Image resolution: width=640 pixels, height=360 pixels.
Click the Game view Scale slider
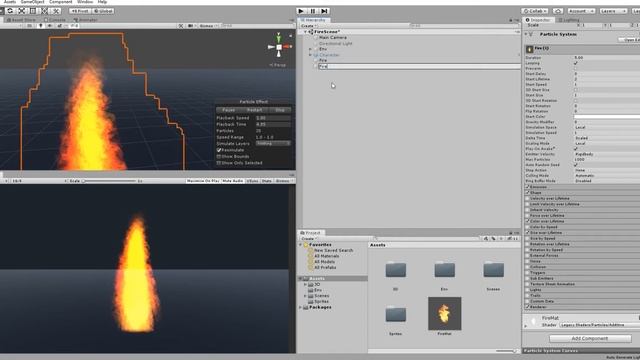(109, 181)
